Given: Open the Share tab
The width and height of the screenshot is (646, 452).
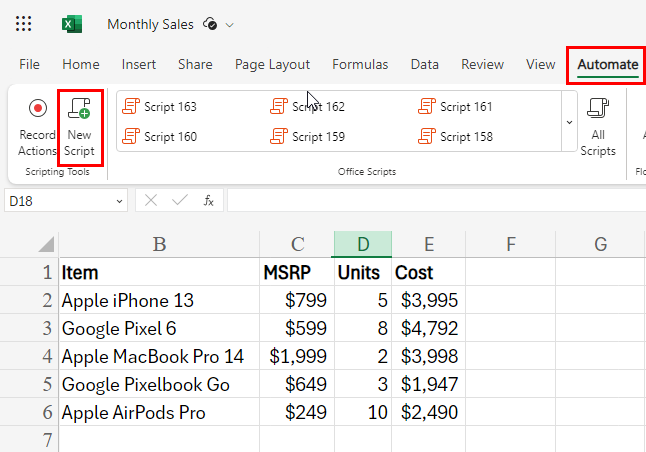Looking at the screenshot, I should click(195, 64).
